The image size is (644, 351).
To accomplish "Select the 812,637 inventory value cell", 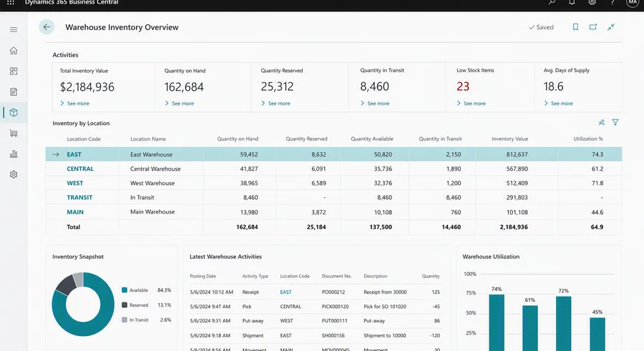I will click(517, 154).
